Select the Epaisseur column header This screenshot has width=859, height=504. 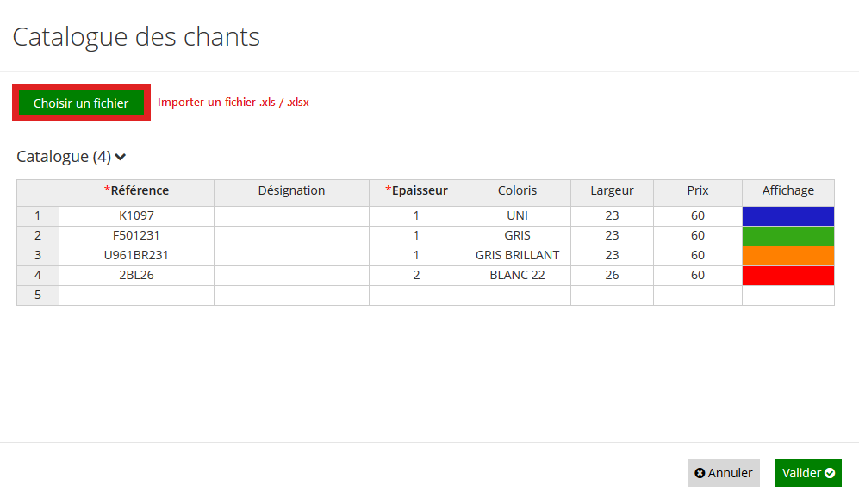coord(416,190)
